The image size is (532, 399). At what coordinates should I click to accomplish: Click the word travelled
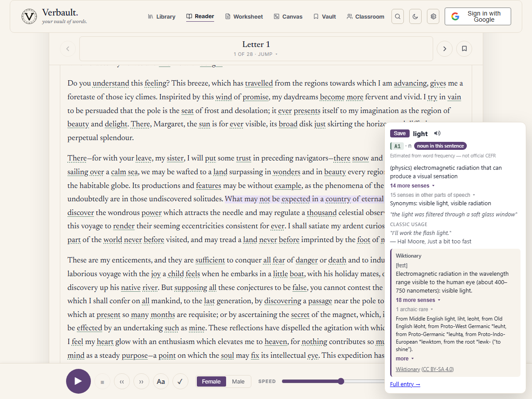click(x=259, y=83)
